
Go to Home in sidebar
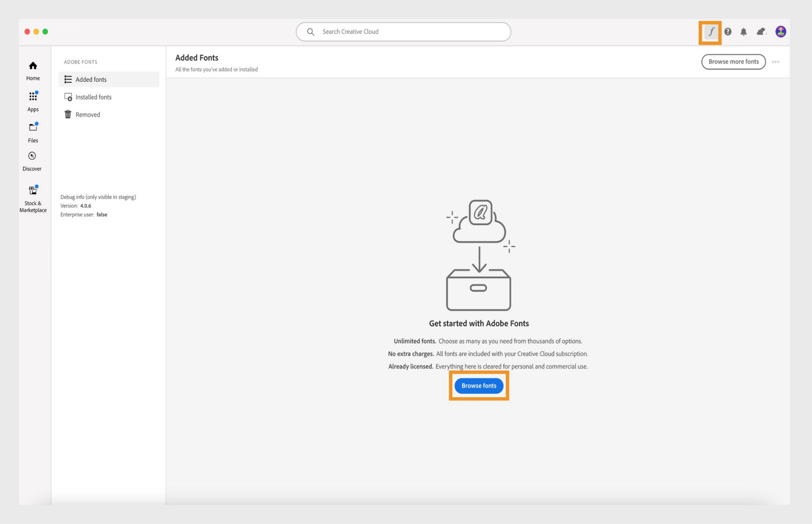(x=33, y=71)
